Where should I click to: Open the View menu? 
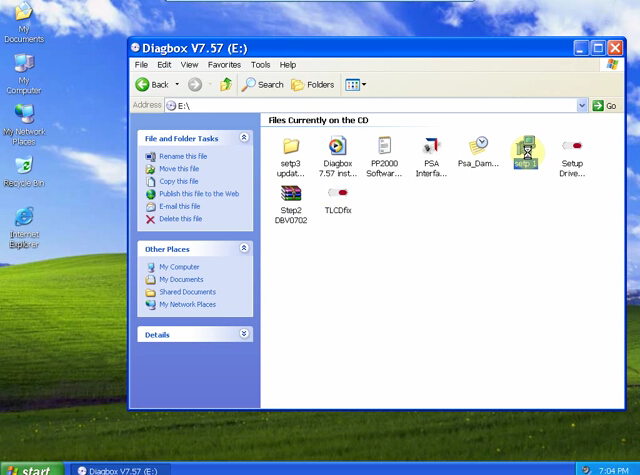189,65
